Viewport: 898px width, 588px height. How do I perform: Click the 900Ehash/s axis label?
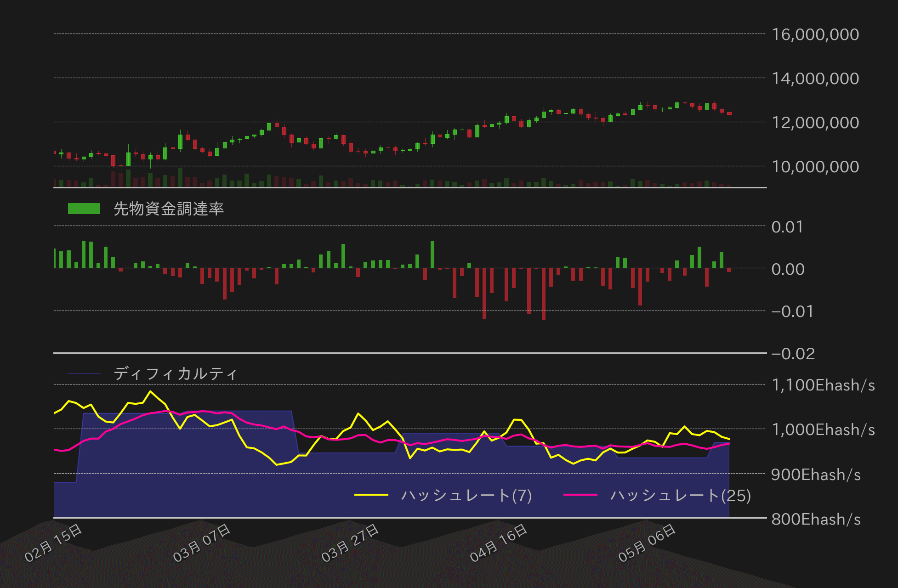[x=816, y=475]
